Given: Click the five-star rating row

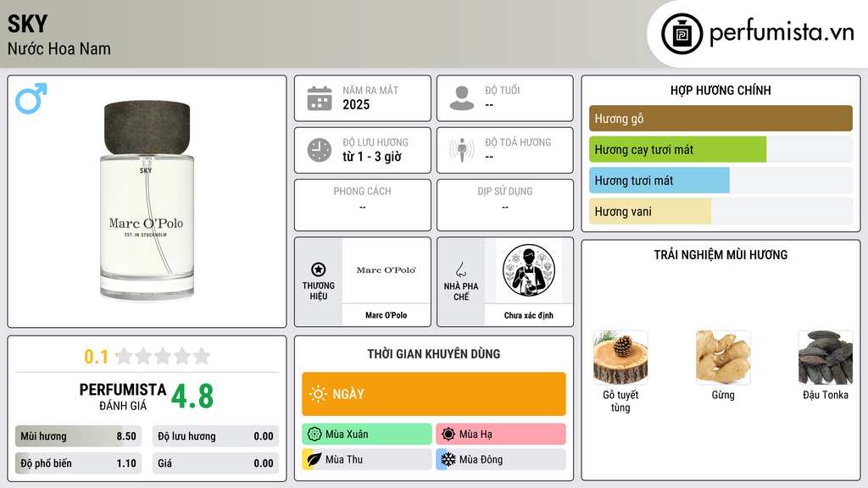Looking at the screenshot, I should coord(164,356).
